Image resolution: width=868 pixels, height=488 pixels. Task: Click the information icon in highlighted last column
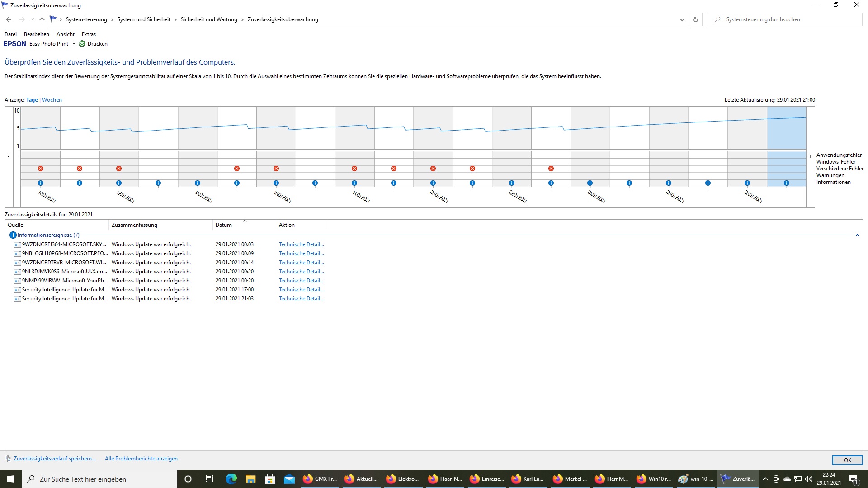point(787,183)
